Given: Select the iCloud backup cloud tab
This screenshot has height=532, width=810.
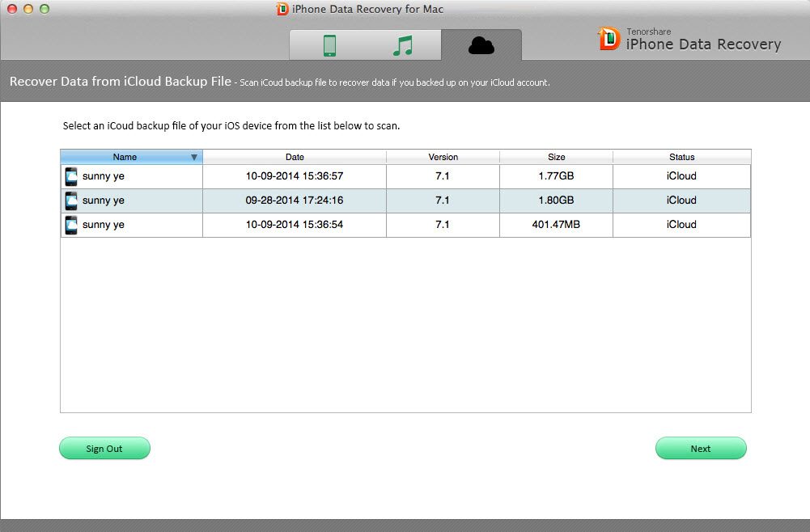Looking at the screenshot, I should pyautogui.click(x=481, y=45).
